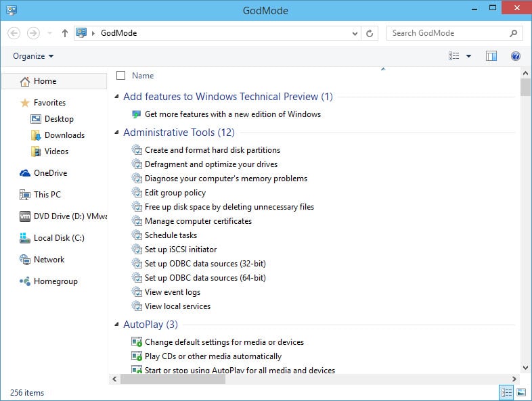Screen dimensions: 532x401
Task: Select This PC in the sidebar
Action: [47, 195]
